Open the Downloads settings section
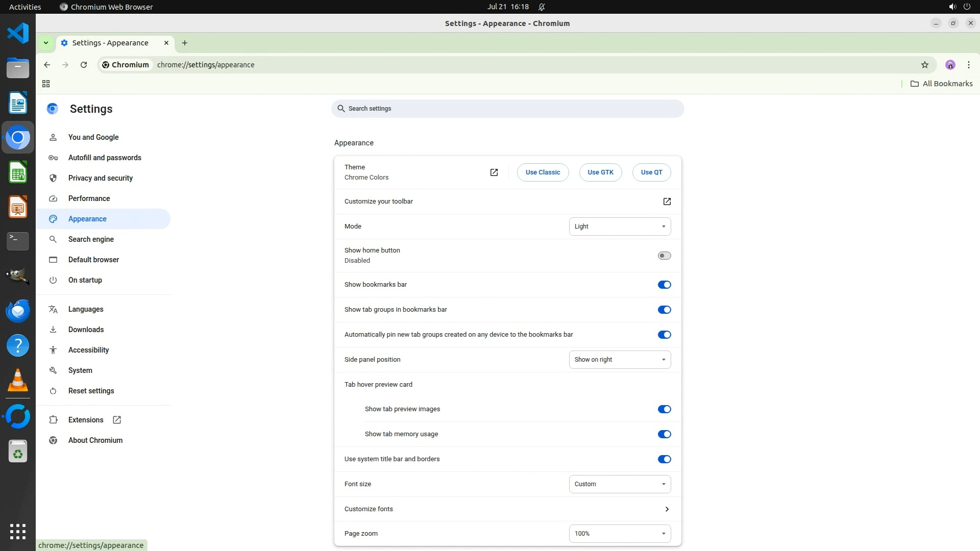 (86, 330)
